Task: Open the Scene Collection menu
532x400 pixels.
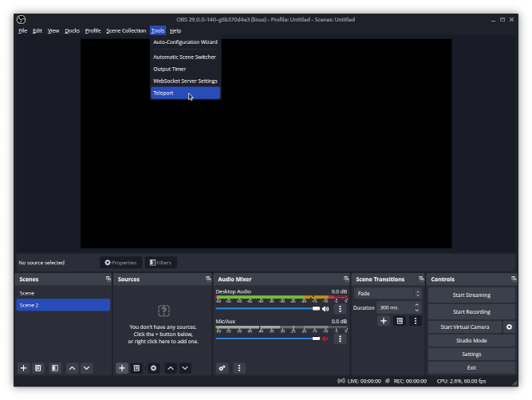Action: (x=126, y=30)
